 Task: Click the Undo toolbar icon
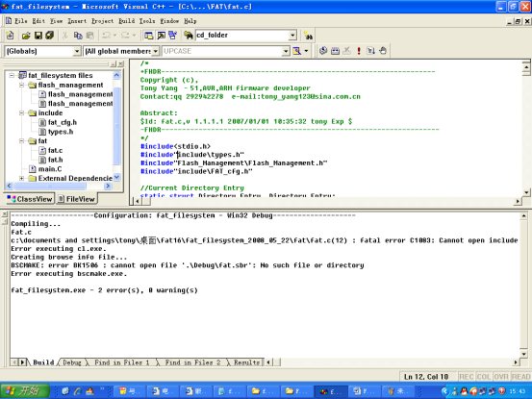click(106, 36)
